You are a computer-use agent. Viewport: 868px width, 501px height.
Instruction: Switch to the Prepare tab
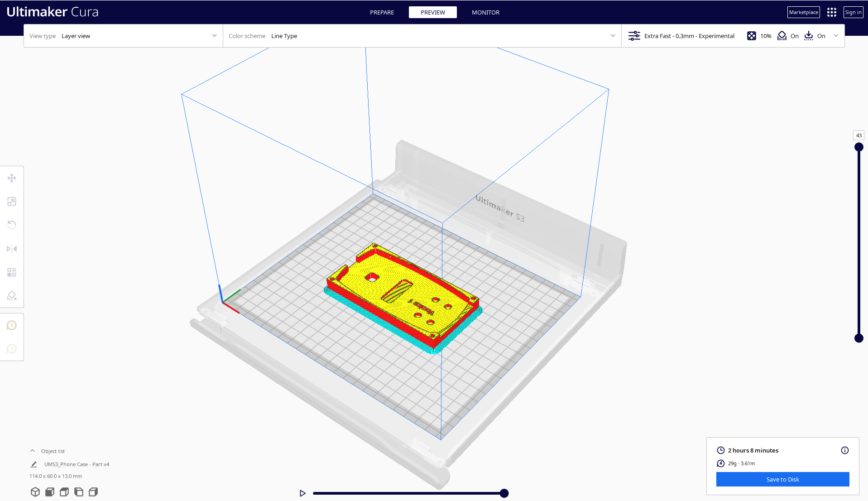(382, 12)
